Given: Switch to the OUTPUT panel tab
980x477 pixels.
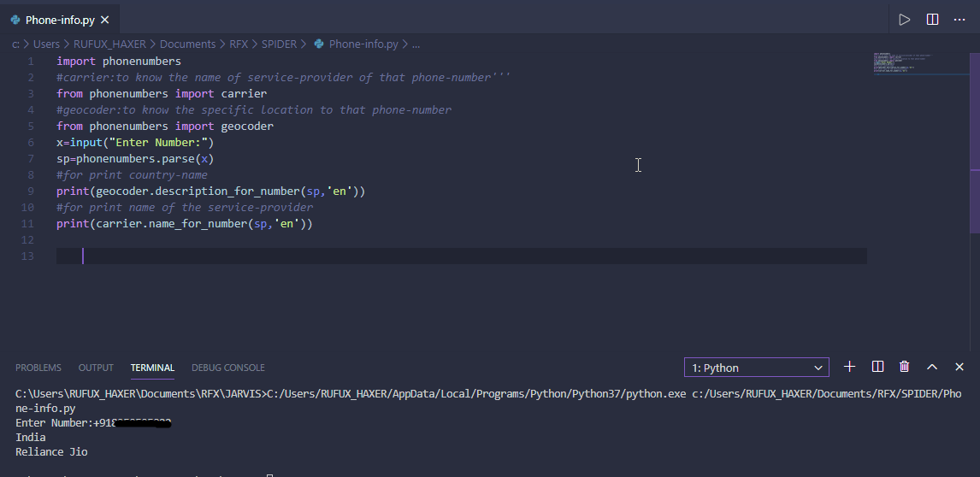Looking at the screenshot, I should point(96,368).
